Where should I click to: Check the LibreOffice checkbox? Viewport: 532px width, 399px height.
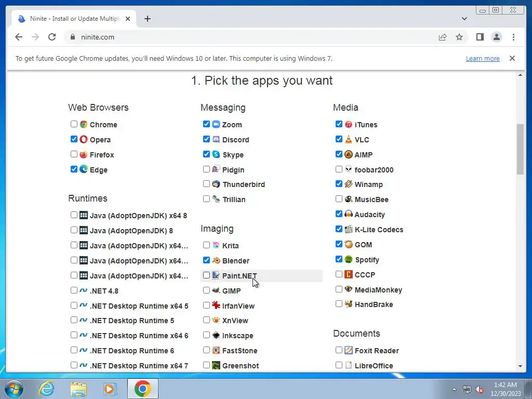click(x=339, y=365)
